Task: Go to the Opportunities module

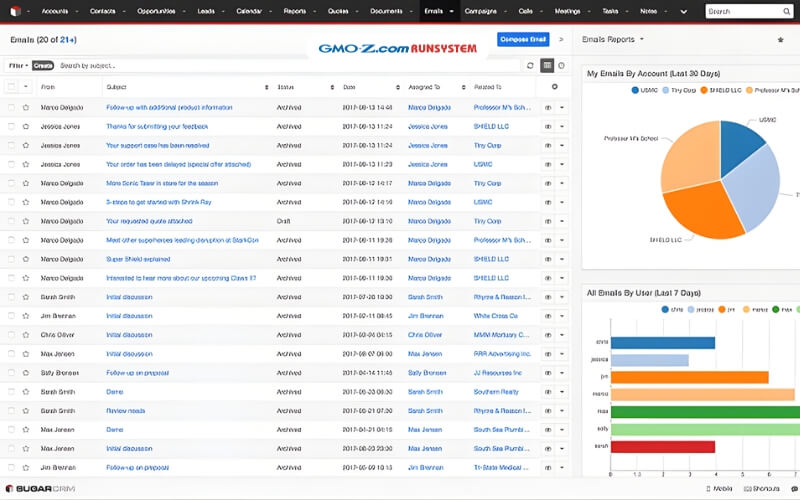Action: point(156,11)
